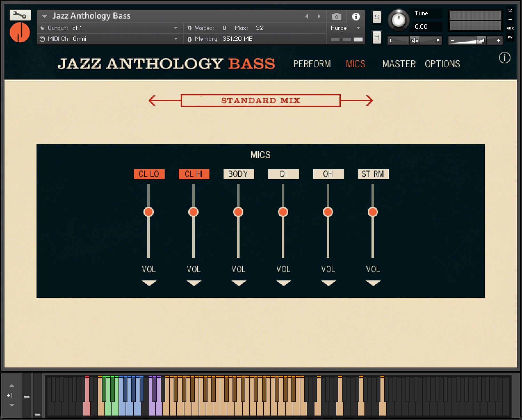Click the Max voices 32 value

(260, 28)
